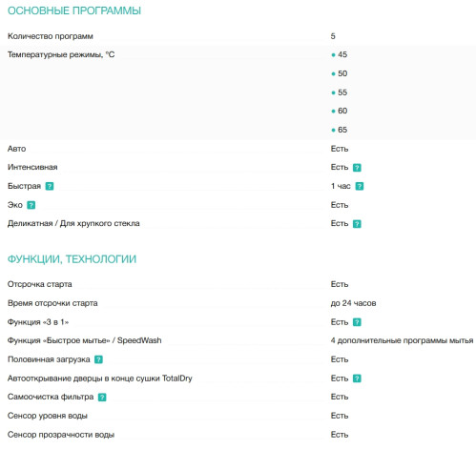The height and width of the screenshot is (450, 476).
Task: Select the temperature value 65
Action: 342,130
